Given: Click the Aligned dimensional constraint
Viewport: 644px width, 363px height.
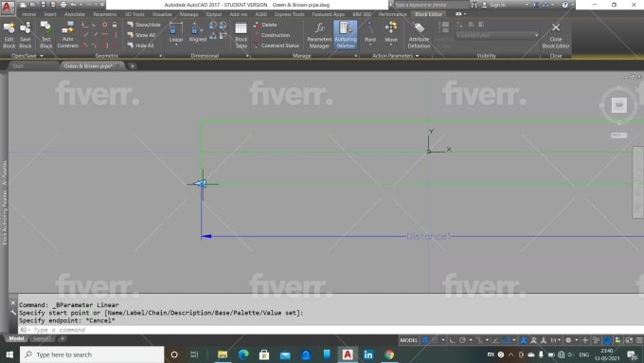Looking at the screenshot, I should (x=198, y=33).
